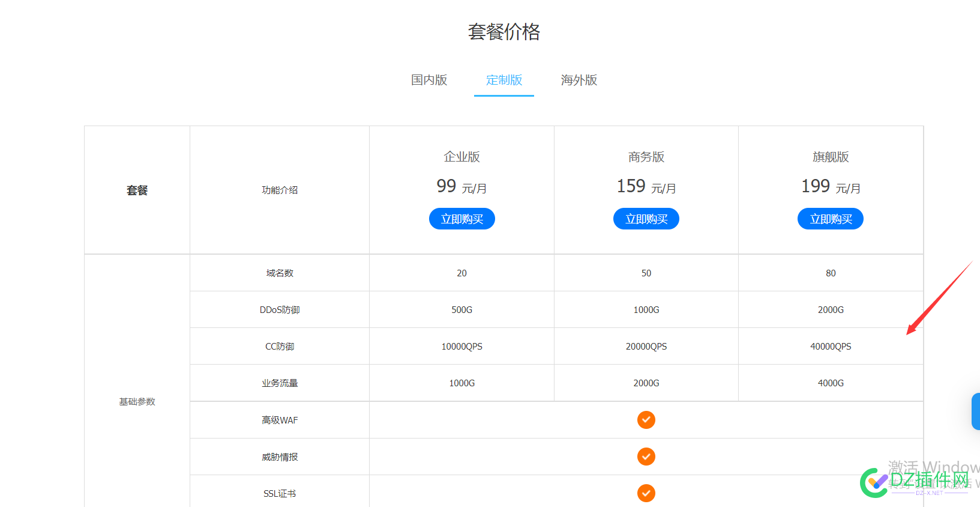Click the 高级WAF row label
This screenshot has width=980, height=507.
pyautogui.click(x=280, y=420)
